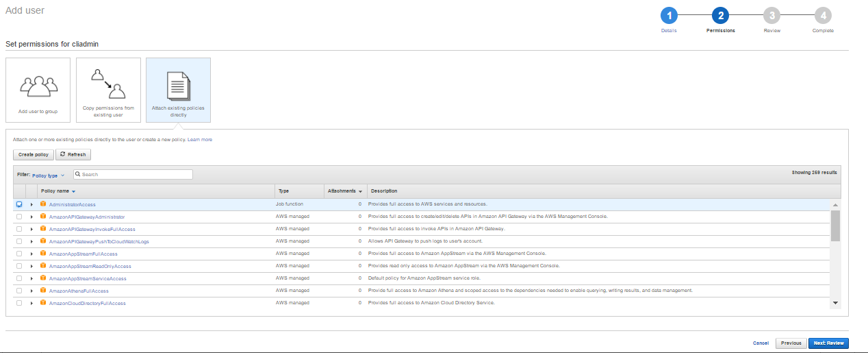This screenshot has width=868, height=353.
Task: Click the Create policy button
Action: (x=34, y=155)
